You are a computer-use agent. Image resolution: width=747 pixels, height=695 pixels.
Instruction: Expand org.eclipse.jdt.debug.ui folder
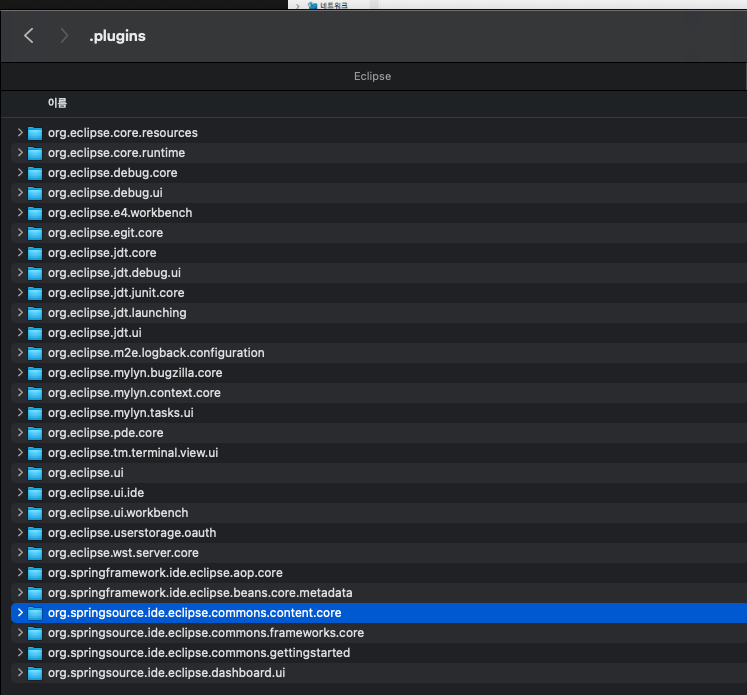20,272
